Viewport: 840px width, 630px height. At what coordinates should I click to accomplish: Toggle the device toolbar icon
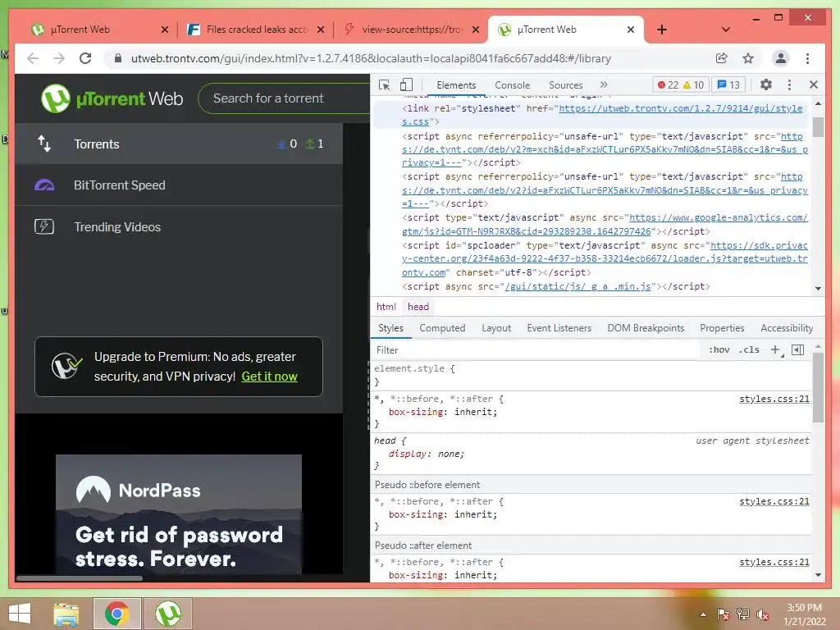coord(407,85)
